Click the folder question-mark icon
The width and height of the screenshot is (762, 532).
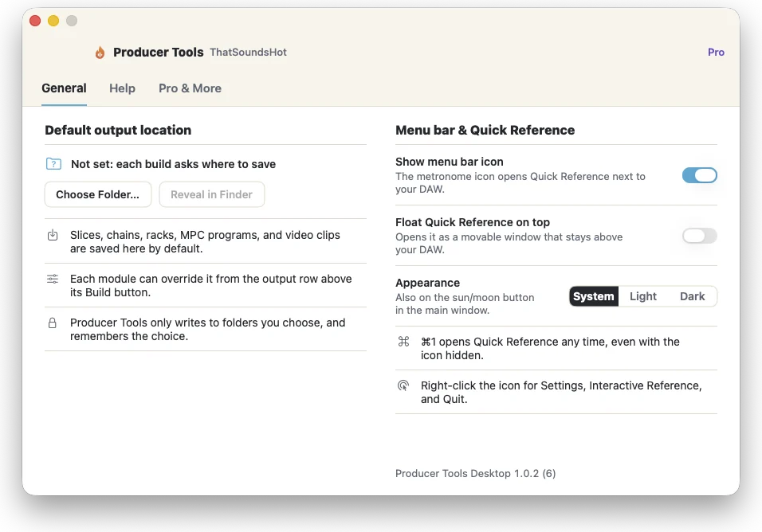[x=53, y=164]
